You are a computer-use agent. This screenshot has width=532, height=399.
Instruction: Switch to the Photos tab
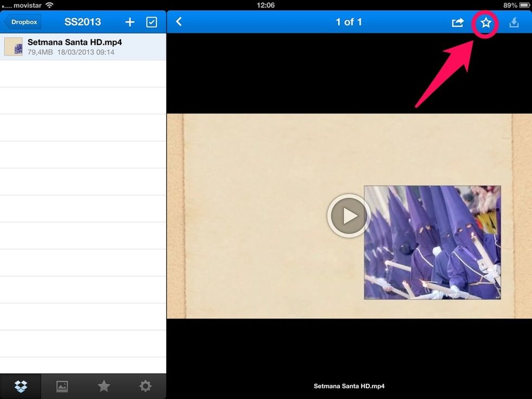pos(62,386)
